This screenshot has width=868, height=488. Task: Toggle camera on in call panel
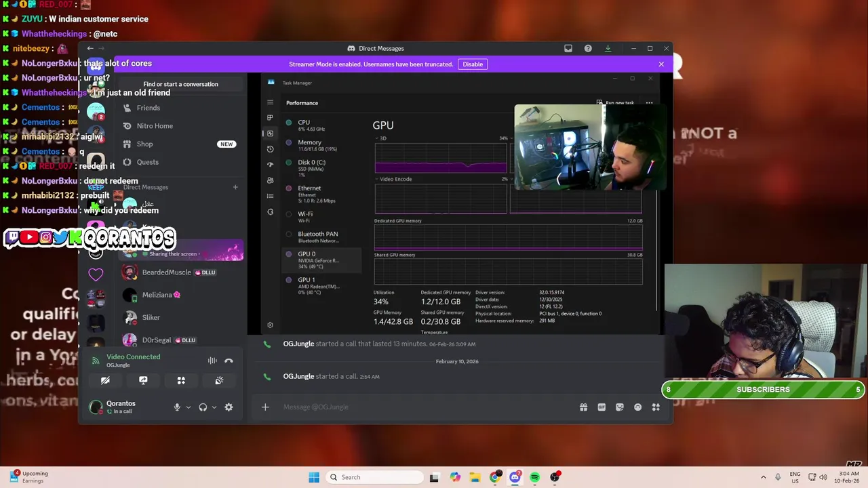[x=105, y=380]
